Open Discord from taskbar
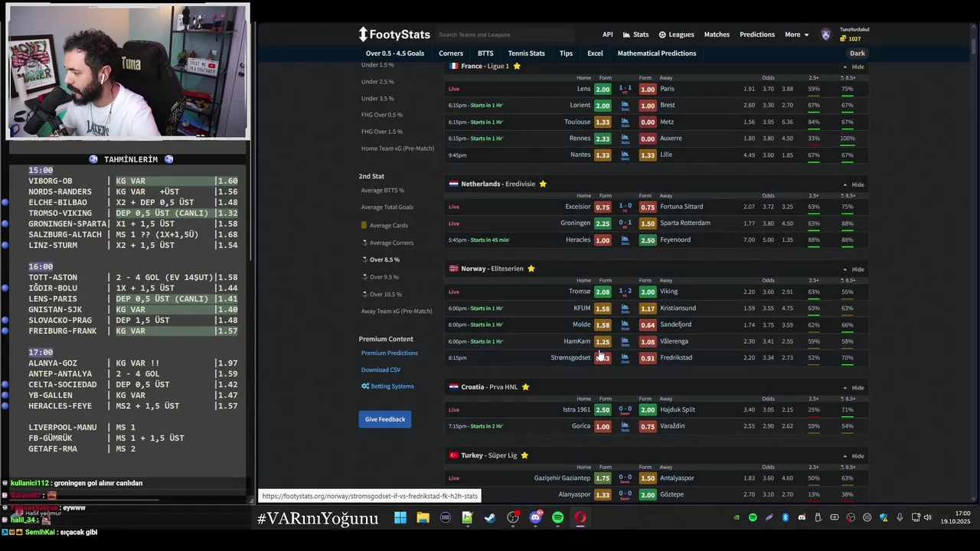The width and height of the screenshot is (980, 551). pyautogui.click(x=535, y=518)
